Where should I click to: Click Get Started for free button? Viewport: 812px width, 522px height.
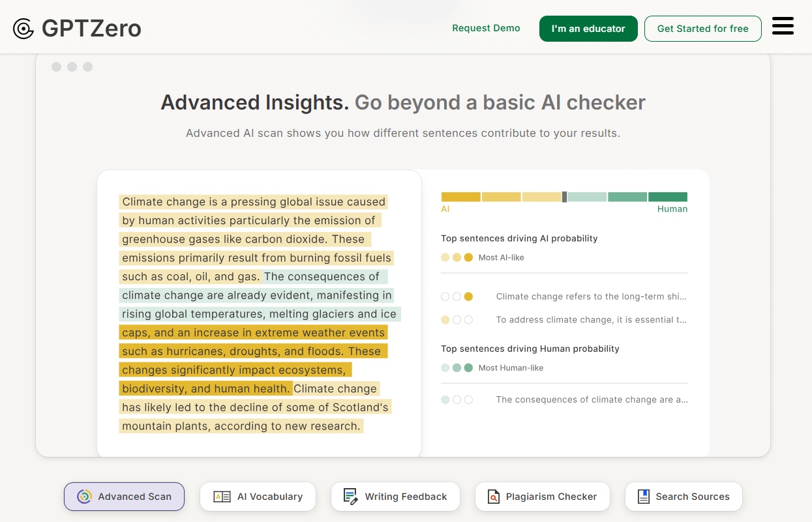[x=702, y=29]
